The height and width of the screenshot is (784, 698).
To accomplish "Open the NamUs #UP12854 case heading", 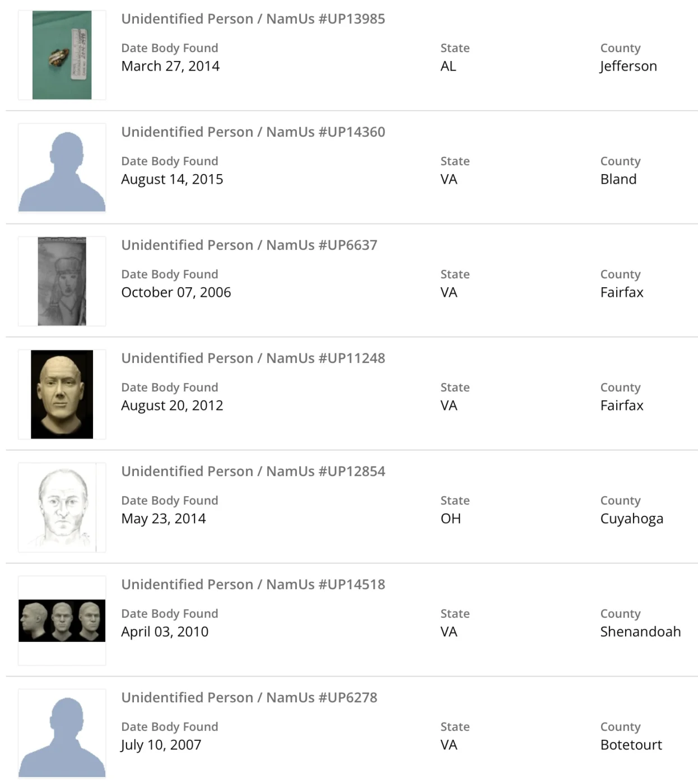I will (253, 472).
